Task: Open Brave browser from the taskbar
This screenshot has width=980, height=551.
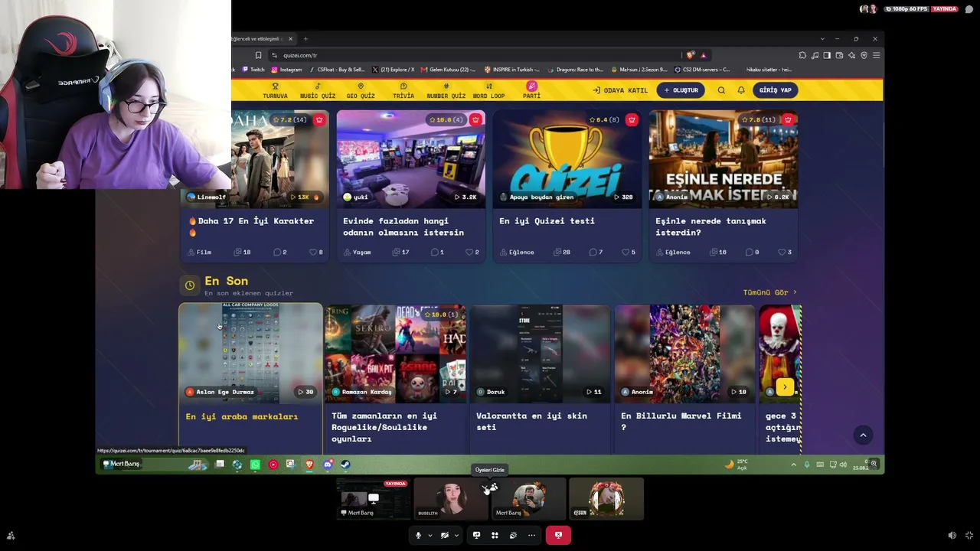Action: tap(309, 465)
